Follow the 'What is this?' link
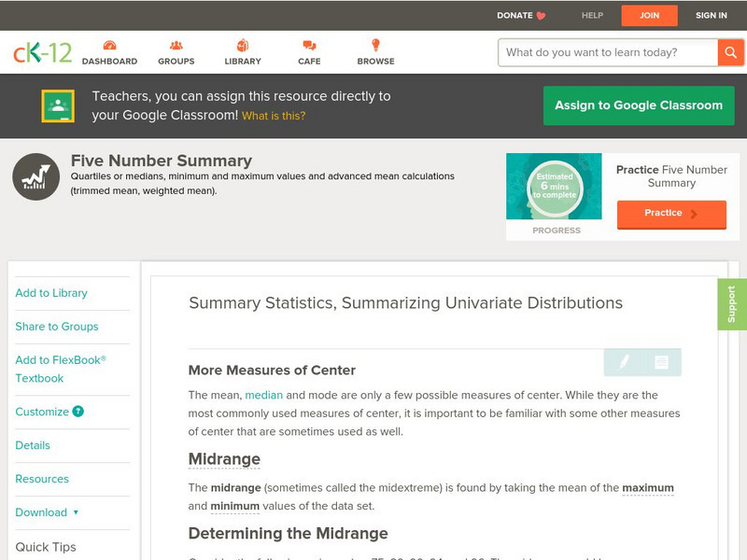This screenshot has width=747, height=560. (x=274, y=116)
